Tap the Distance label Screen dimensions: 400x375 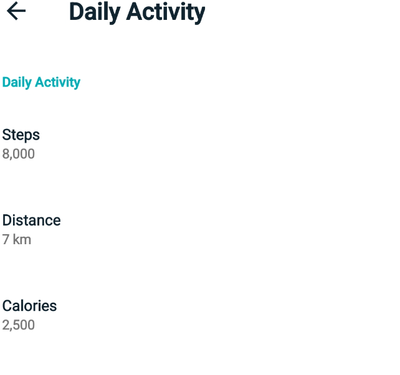pos(31,220)
